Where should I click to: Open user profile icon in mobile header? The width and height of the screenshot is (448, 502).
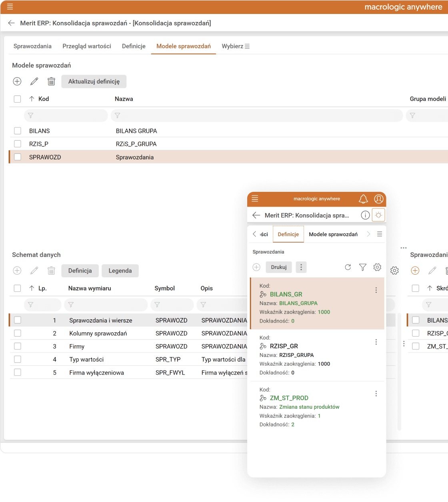tap(378, 199)
